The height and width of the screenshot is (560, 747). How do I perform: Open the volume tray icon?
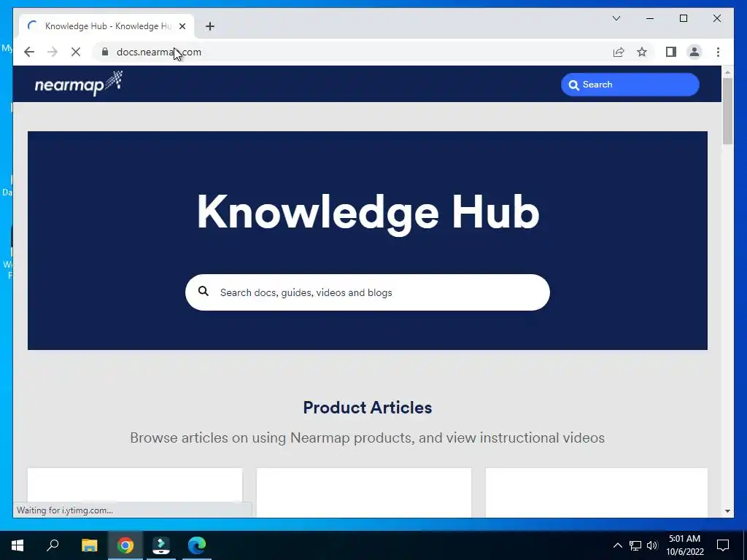[652, 545]
